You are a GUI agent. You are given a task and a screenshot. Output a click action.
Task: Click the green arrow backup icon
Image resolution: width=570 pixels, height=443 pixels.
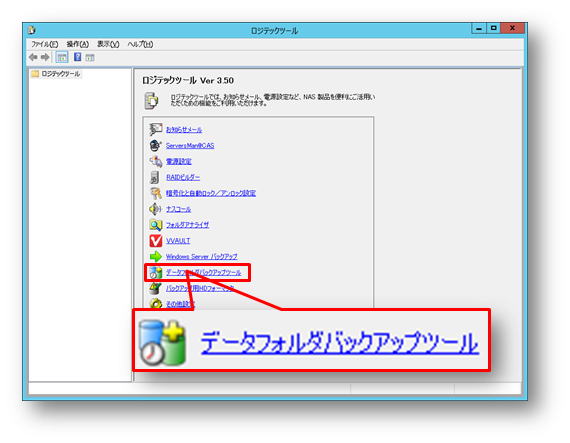[156, 257]
